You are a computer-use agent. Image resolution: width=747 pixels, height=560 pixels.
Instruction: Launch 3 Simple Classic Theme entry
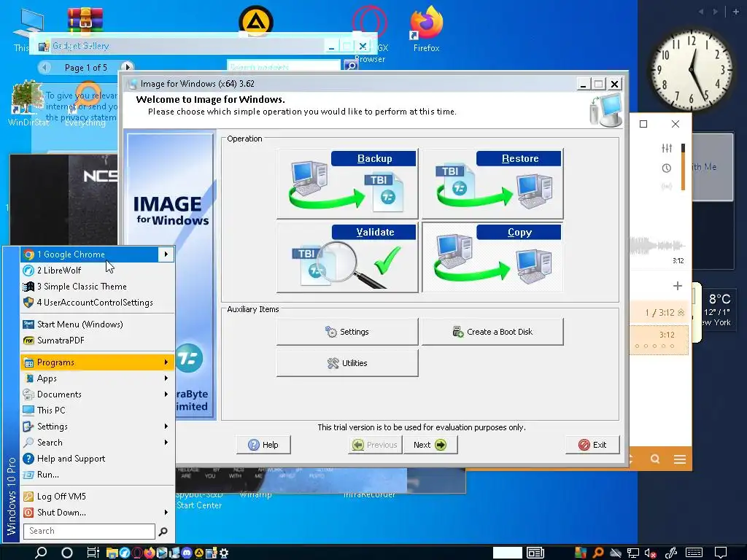tap(97, 287)
